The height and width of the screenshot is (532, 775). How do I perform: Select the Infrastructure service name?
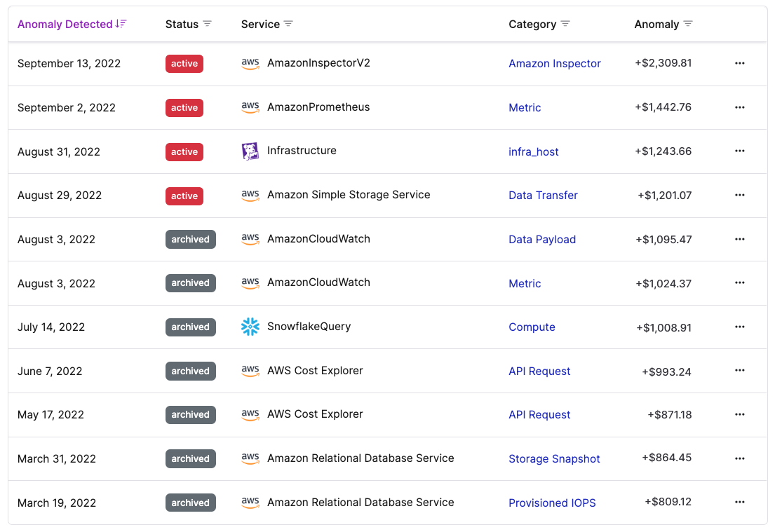pyautogui.click(x=302, y=151)
